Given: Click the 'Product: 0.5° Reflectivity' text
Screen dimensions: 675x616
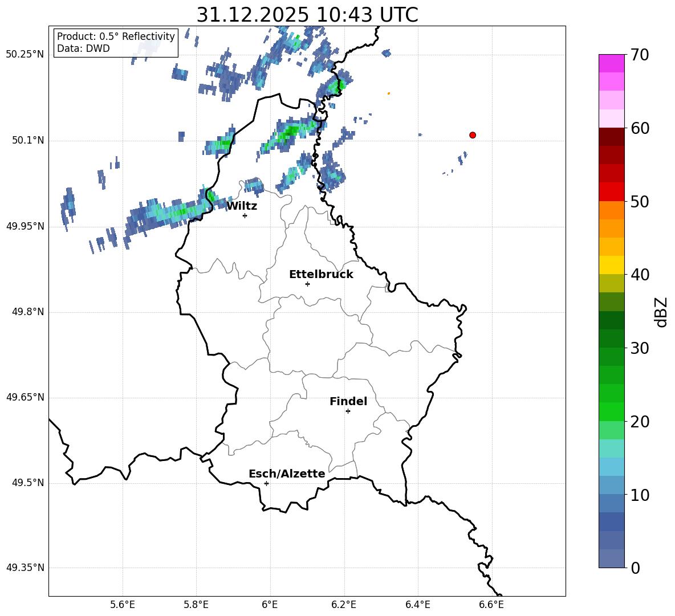Looking at the screenshot, I should point(116,36).
